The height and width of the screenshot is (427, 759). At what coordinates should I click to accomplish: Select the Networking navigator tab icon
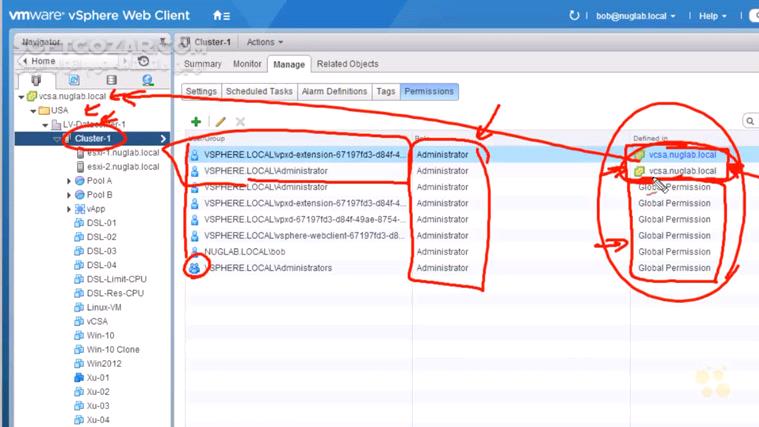tap(148, 80)
